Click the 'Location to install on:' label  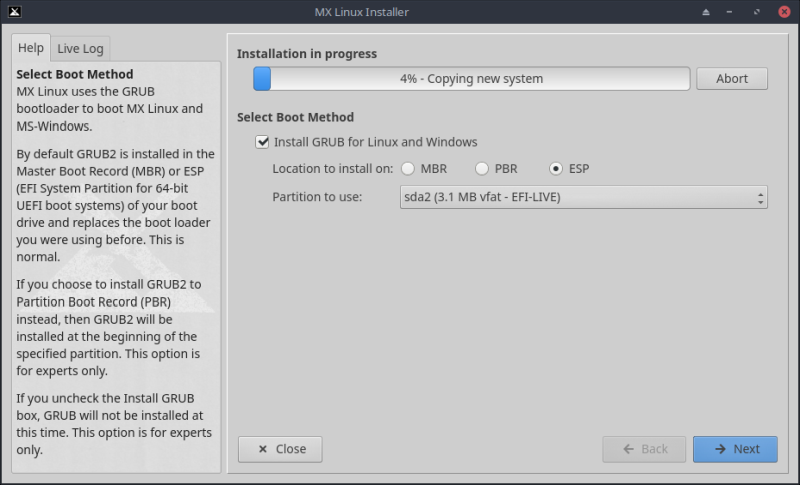click(x=333, y=169)
